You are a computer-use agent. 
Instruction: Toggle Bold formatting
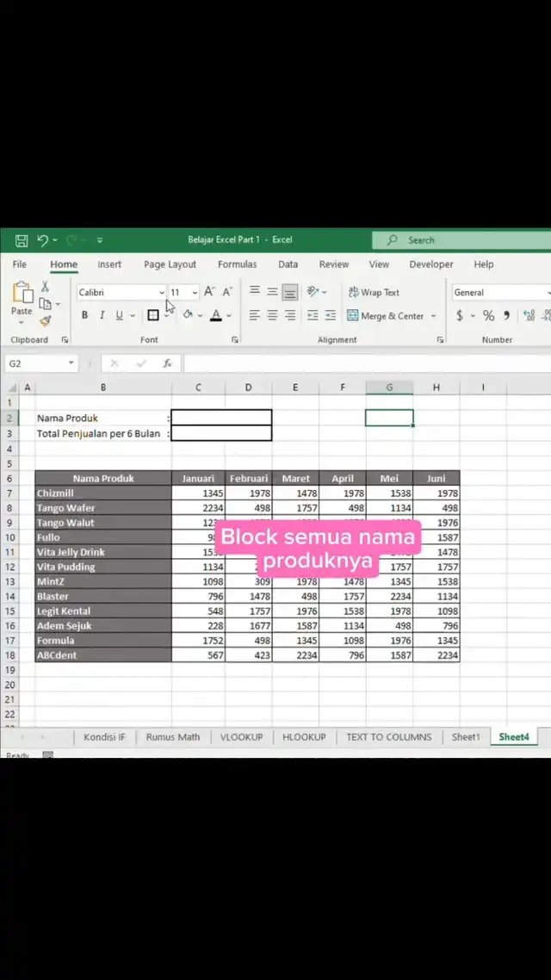pos(84,315)
